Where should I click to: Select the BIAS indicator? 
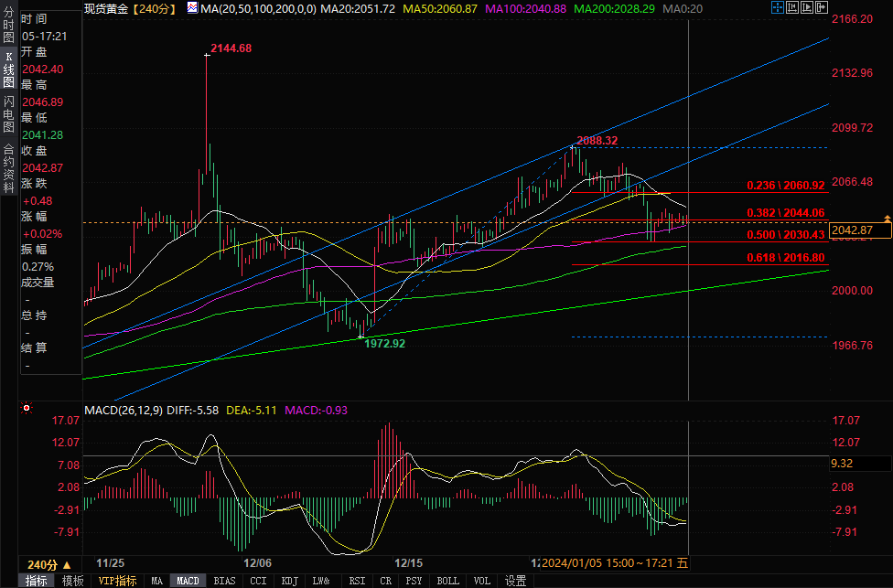(x=223, y=581)
